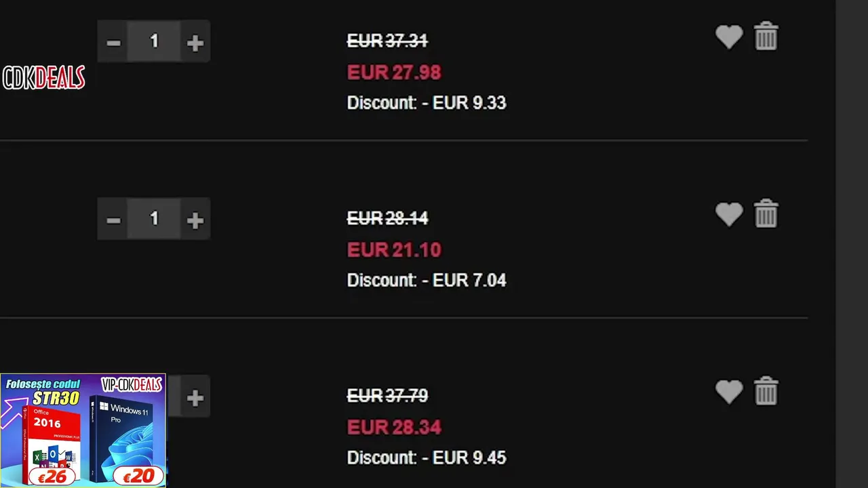Decrease quantity of the EUR 27.98 item
This screenshot has height=488, width=868.
113,43
